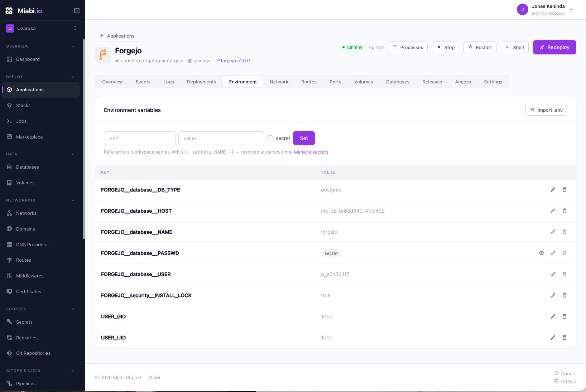Switch to the Deployments tab
Viewport: 586px width, 392px height.
click(202, 82)
